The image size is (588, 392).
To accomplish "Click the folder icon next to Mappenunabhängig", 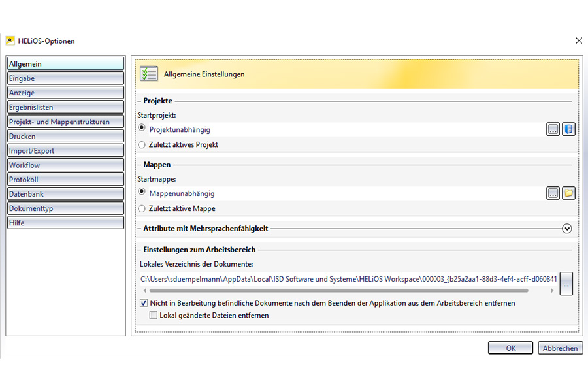I will (x=568, y=193).
